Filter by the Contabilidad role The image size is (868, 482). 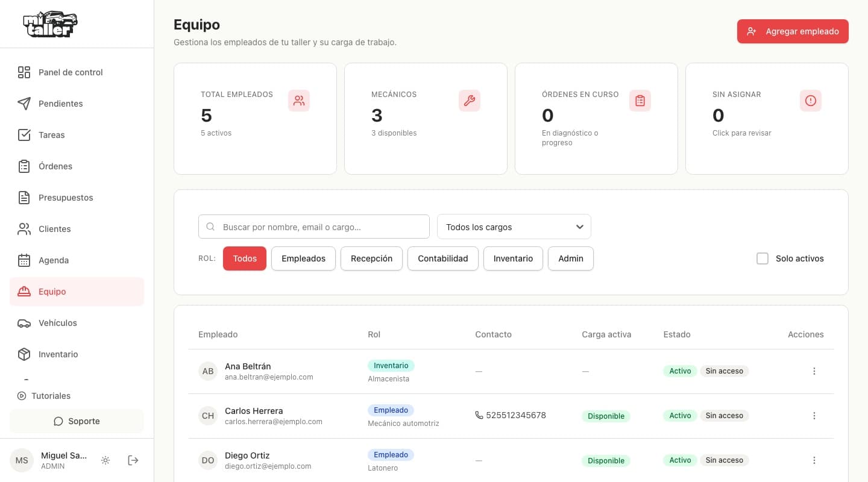443,258
